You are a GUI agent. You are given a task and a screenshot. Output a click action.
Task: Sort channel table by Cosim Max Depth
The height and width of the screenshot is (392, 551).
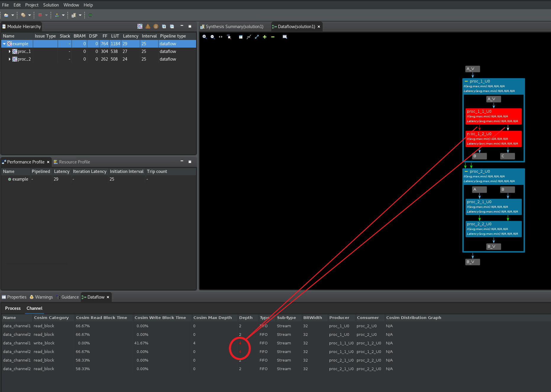213,318
